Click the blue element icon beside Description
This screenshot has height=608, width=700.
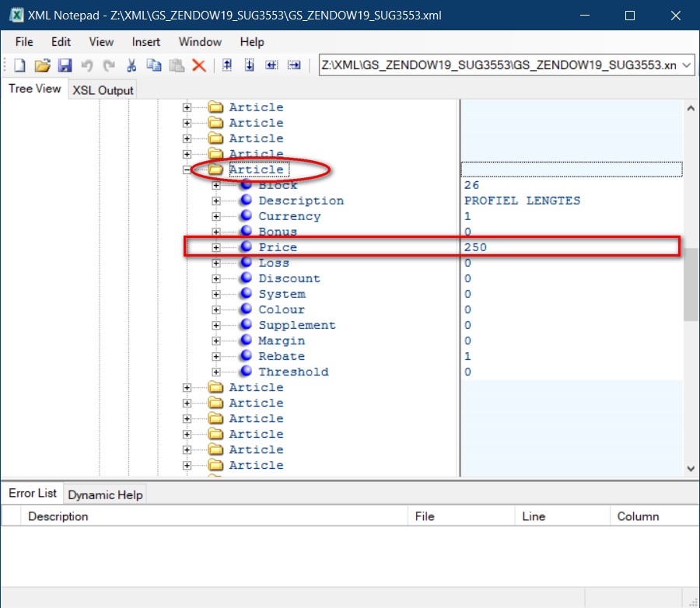pyautogui.click(x=246, y=200)
